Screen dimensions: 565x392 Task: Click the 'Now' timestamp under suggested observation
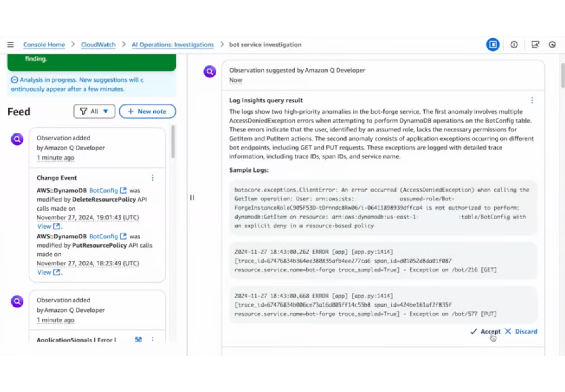(x=236, y=80)
